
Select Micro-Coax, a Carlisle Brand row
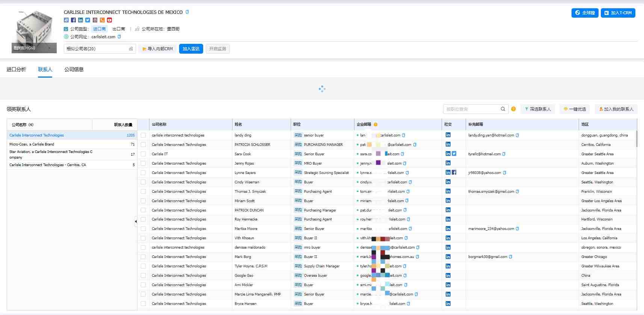(72, 144)
